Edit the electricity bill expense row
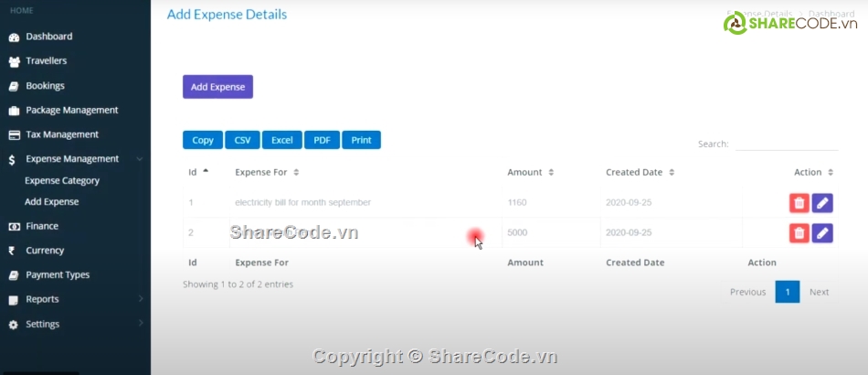 (x=822, y=203)
